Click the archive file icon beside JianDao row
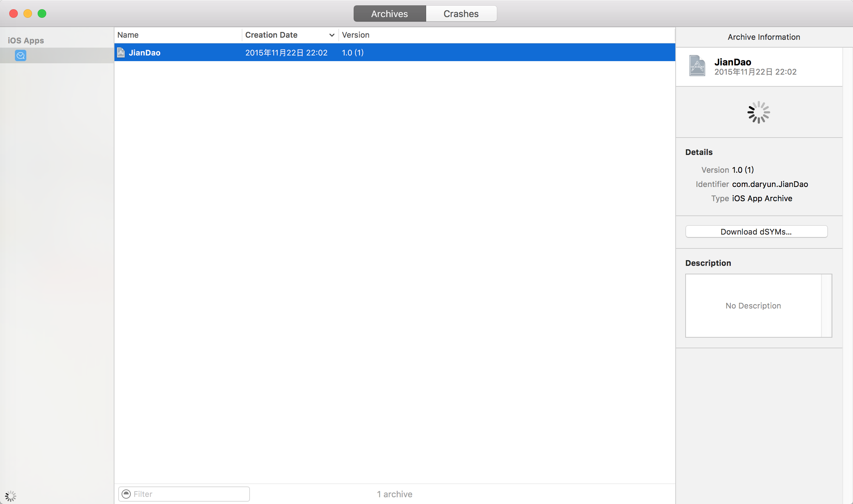Screen dimensions: 853x504 pos(121,53)
